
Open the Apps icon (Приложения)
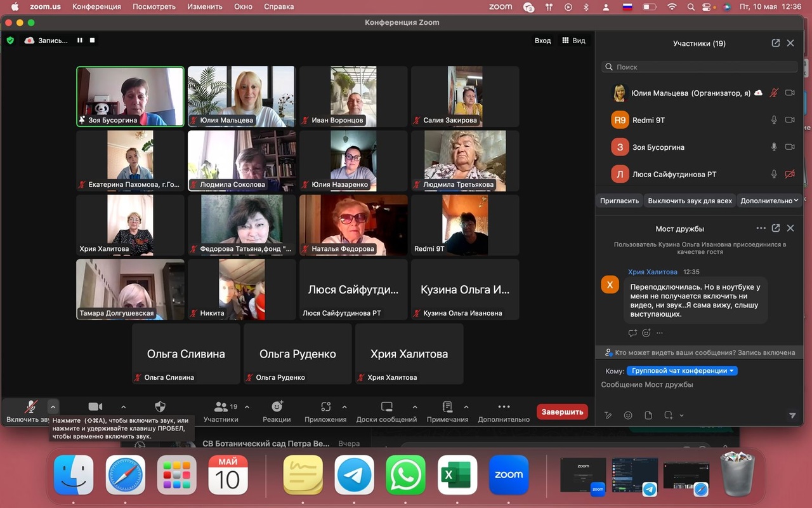(325, 407)
